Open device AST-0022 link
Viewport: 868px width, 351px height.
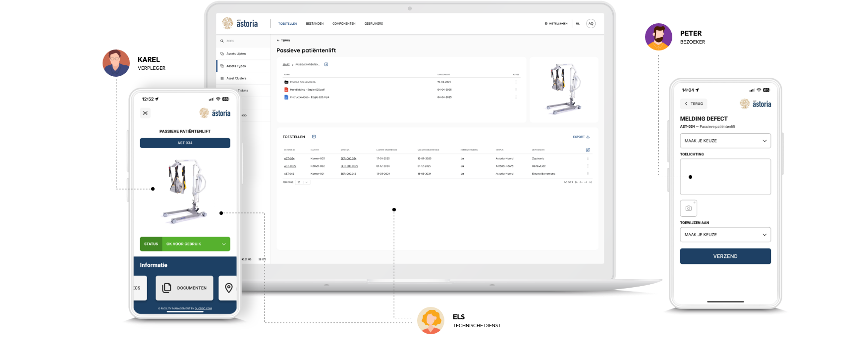point(290,166)
